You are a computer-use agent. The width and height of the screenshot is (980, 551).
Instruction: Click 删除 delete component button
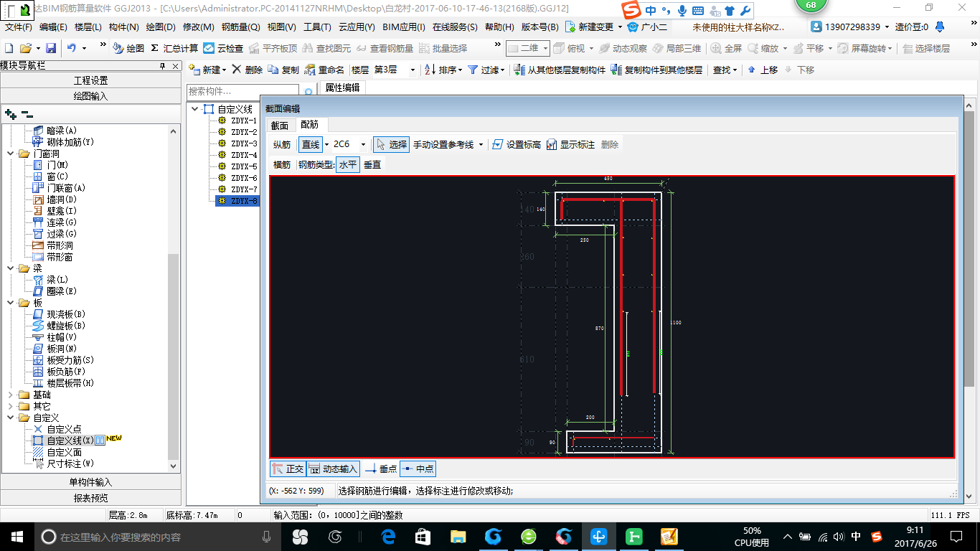coord(248,70)
